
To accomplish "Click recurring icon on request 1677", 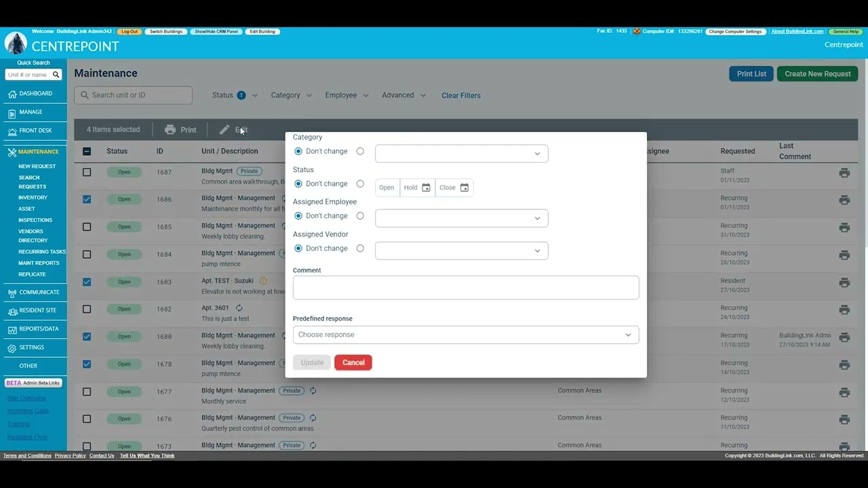I will click(x=313, y=390).
